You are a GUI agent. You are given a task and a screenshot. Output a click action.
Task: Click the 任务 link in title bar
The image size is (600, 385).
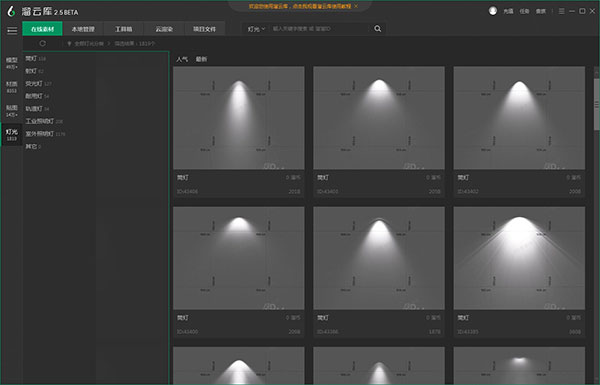524,11
